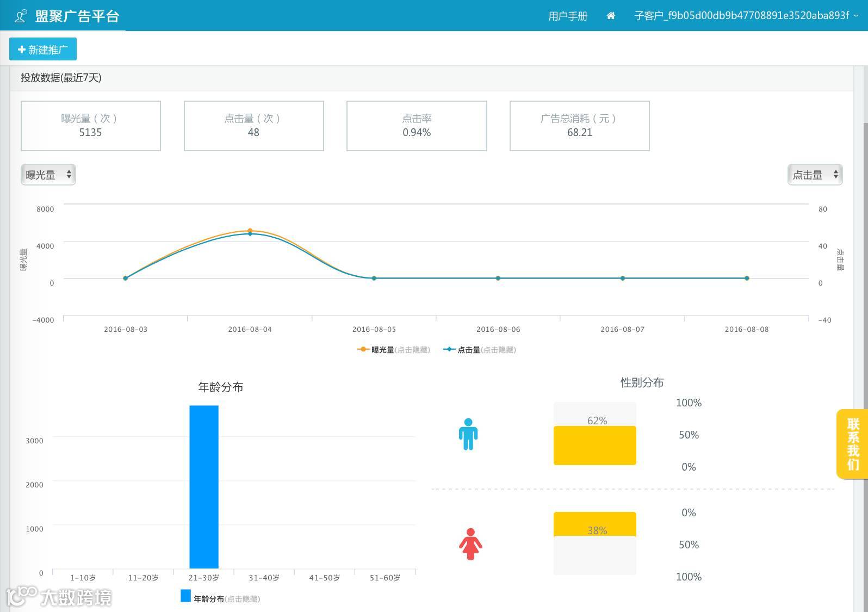Image resolution: width=868 pixels, height=612 pixels.
Task: Expand the 子客户 account menu
Action: click(x=746, y=16)
